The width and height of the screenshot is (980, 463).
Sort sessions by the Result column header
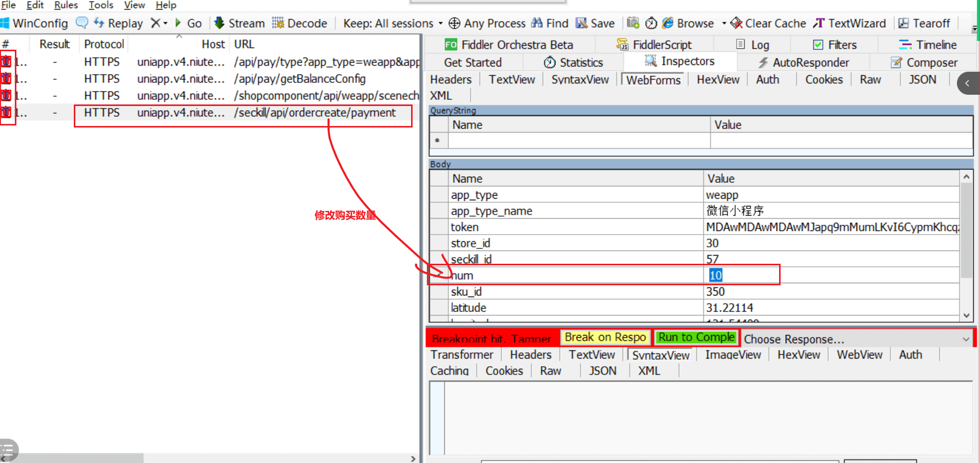click(55, 45)
